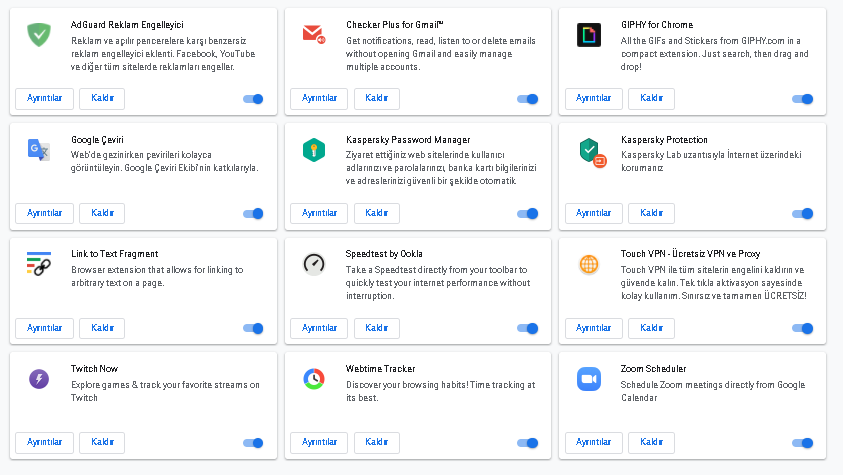843x475 pixels.
Task: Click the Zoom Scheduler camera icon
Action: click(589, 379)
